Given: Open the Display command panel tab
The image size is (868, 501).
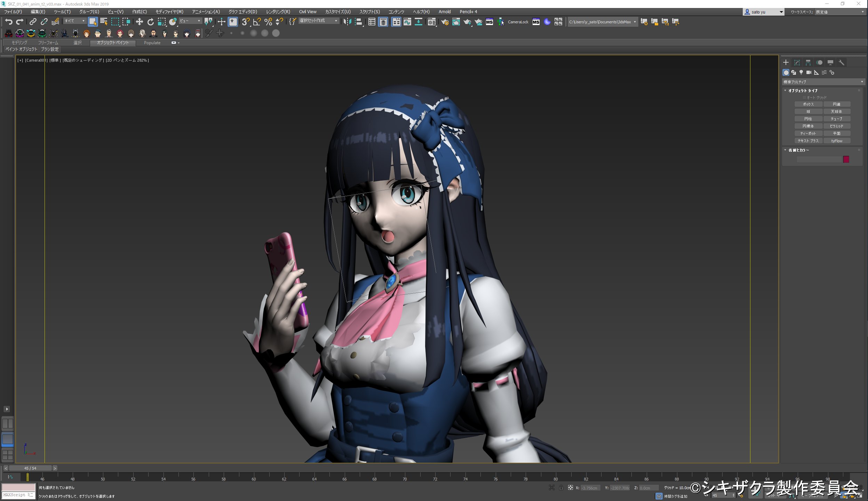Looking at the screenshot, I should tap(830, 63).
